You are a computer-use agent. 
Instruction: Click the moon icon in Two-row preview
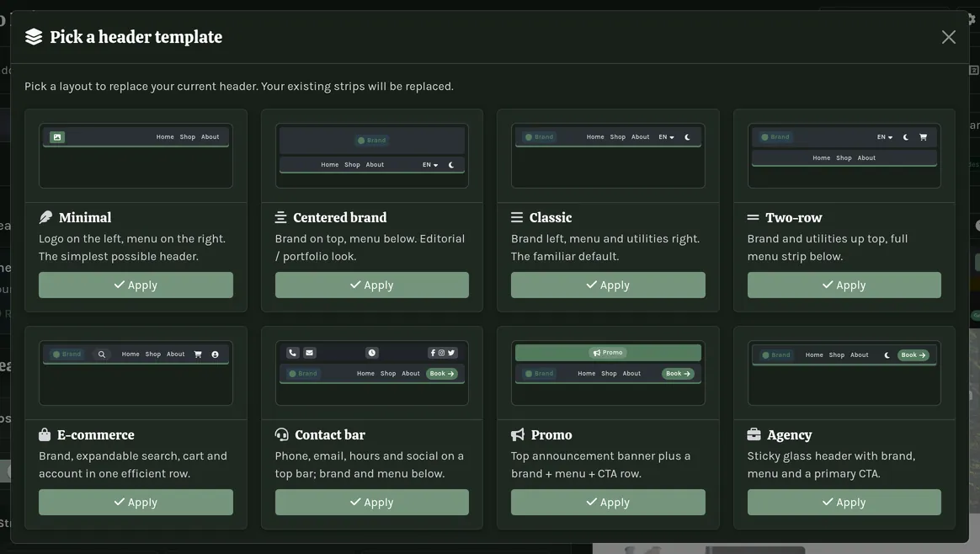click(906, 137)
